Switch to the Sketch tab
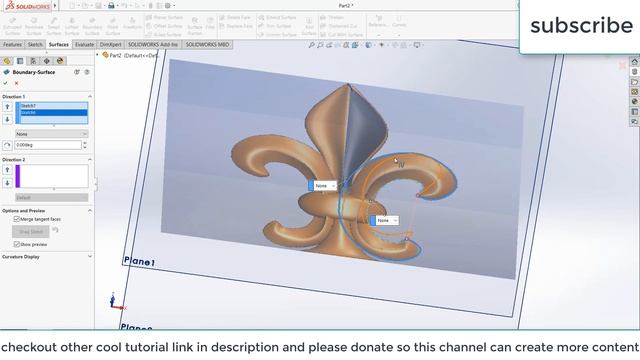 (35, 44)
